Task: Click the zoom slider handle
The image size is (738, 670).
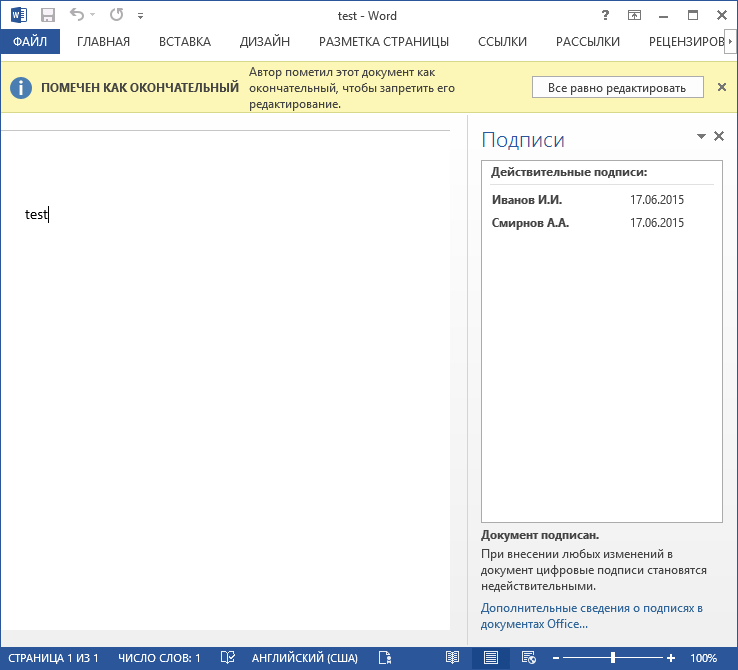Action: pyautogui.click(x=612, y=657)
